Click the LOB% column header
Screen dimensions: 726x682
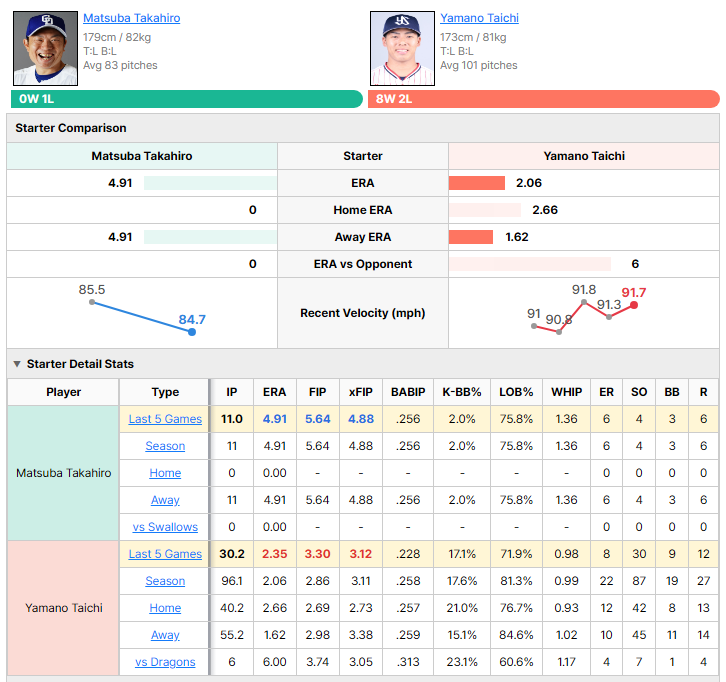(516, 392)
